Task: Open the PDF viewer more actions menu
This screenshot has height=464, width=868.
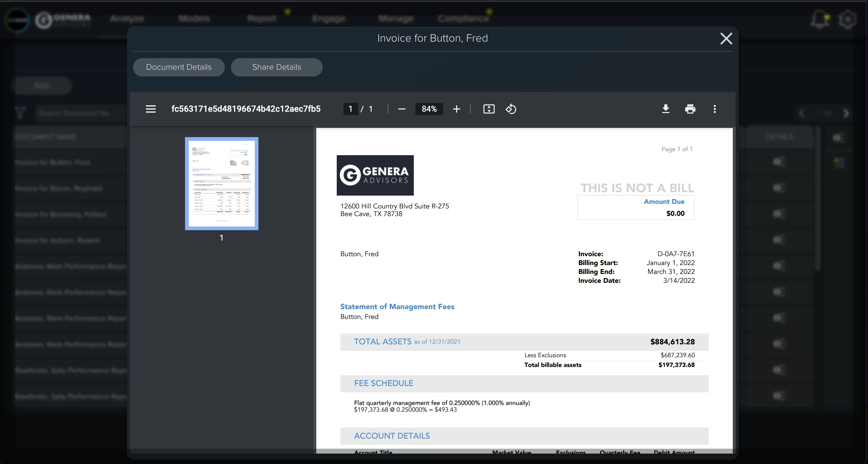Action: click(714, 109)
